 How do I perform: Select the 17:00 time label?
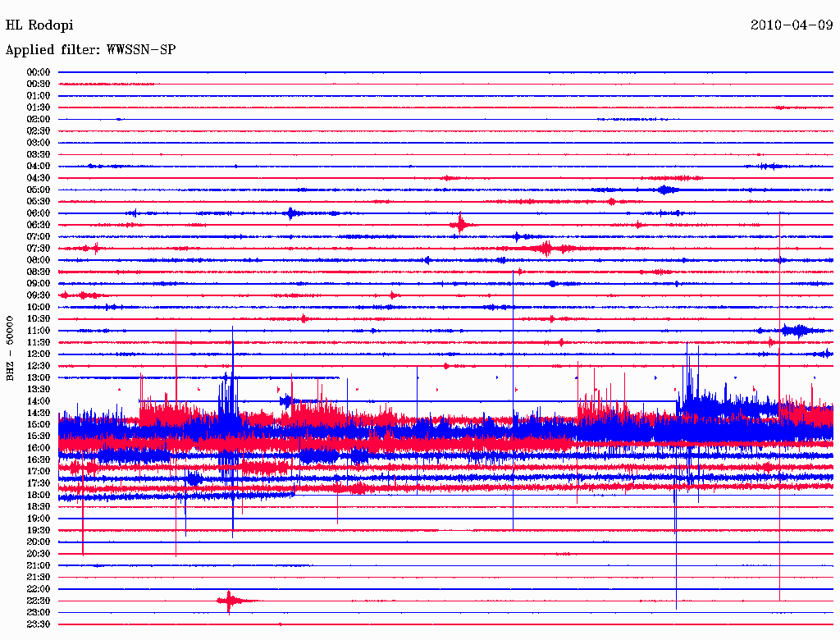(x=39, y=472)
